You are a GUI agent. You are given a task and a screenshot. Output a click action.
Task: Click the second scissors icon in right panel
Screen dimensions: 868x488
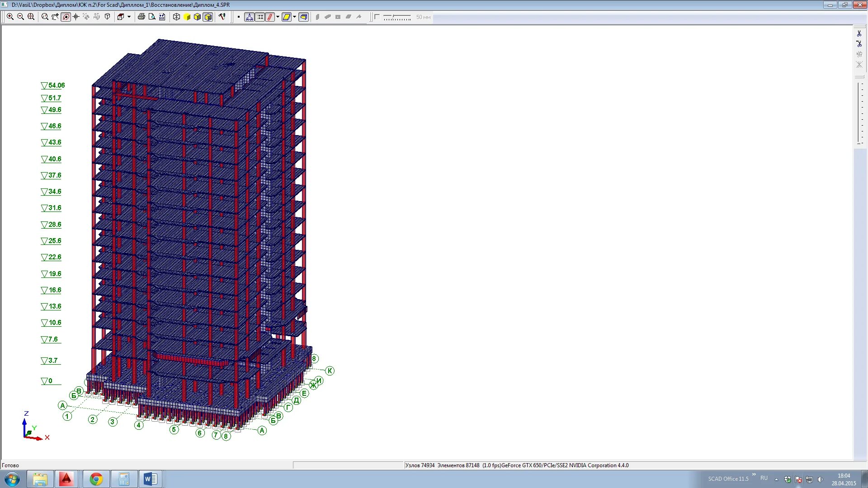(859, 44)
